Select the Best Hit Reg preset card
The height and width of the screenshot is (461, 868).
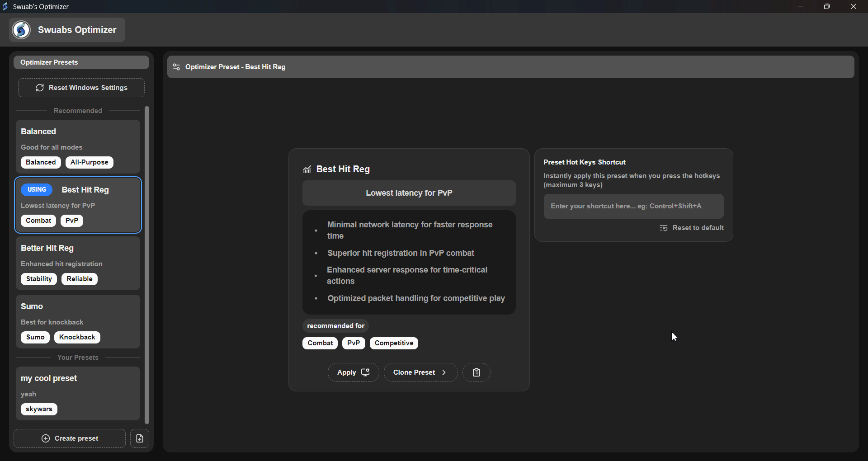coord(78,205)
